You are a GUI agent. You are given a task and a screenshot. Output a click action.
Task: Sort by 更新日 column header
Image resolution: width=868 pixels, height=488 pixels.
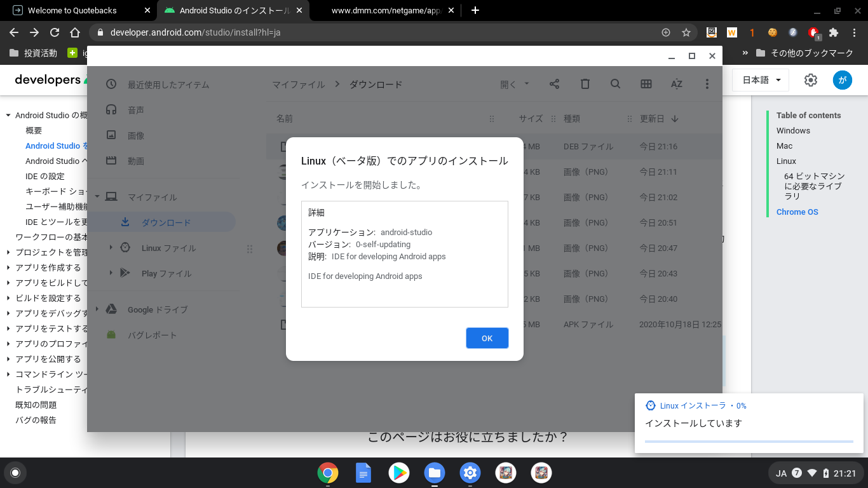tap(652, 119)
